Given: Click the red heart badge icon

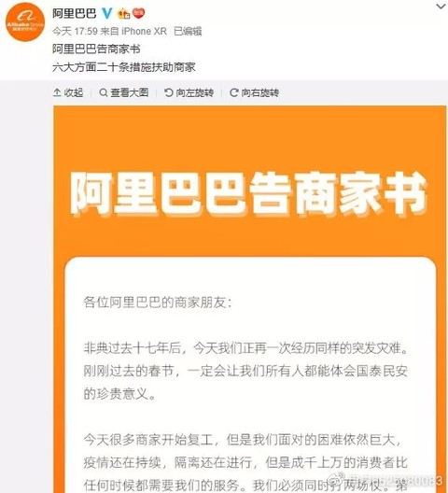Looking at the screenshot, I should click(139, 13).
